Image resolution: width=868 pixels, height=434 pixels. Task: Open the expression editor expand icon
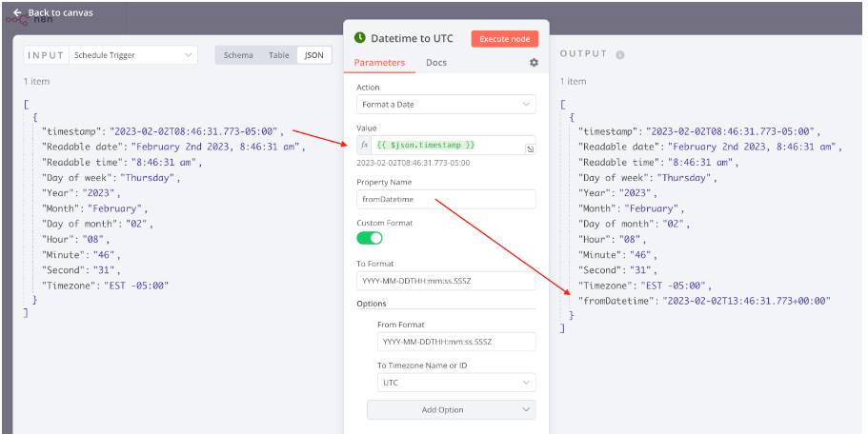click(x=530, y=149)
